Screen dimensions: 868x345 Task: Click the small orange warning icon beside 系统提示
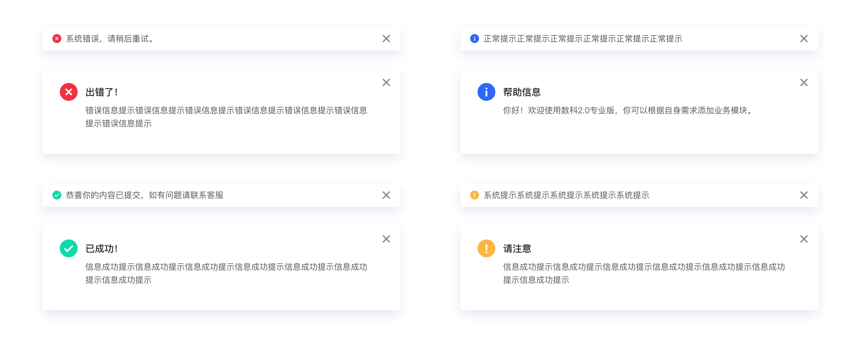[x=474, y=195]
